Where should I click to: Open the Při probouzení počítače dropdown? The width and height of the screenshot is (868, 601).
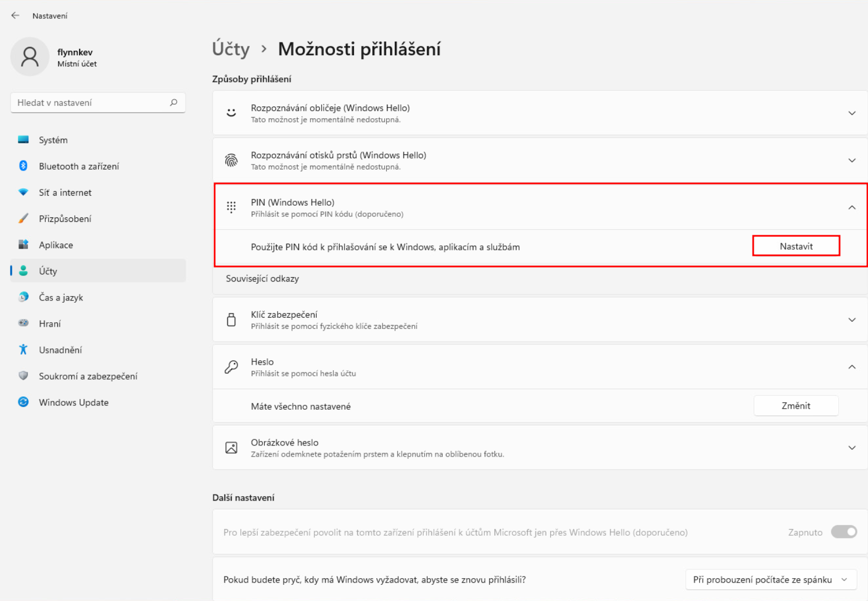pyautogui.click(x=770, y=580)
